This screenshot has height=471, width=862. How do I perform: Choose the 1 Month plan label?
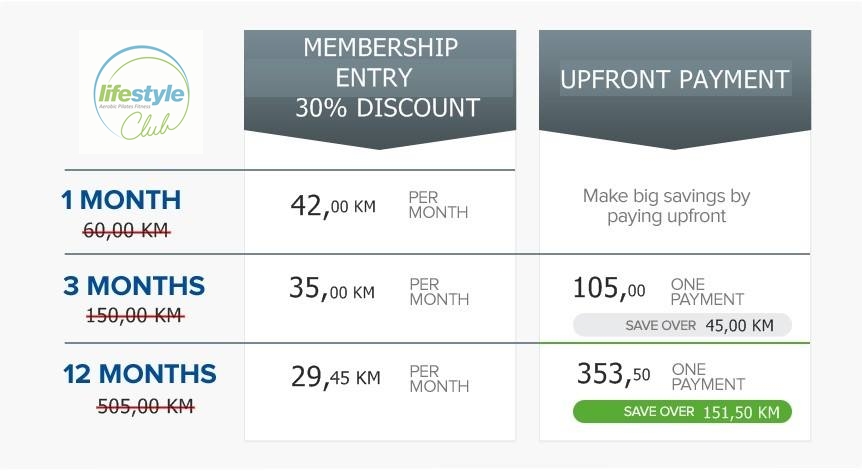(x=121, y=200)
